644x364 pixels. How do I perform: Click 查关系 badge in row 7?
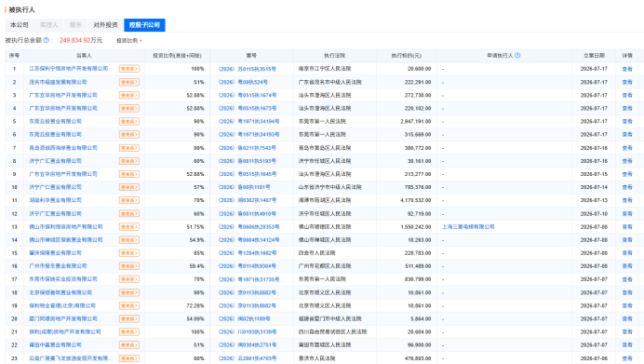coord(129,148)
